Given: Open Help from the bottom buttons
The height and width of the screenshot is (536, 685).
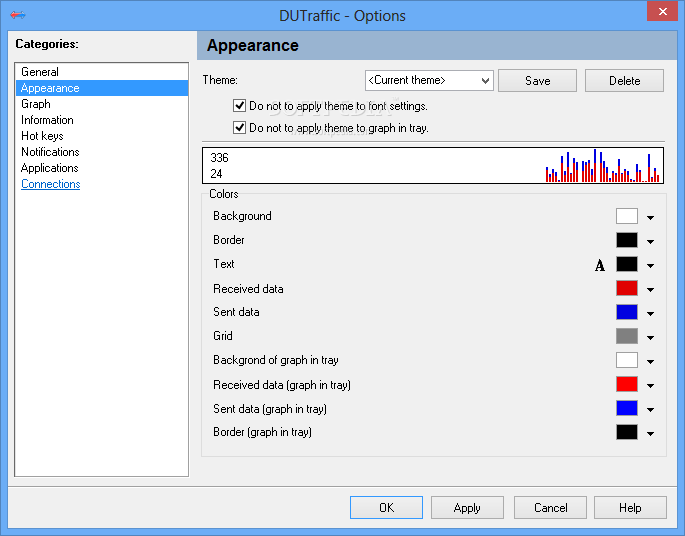Looking at the screenshot, I should click(x=630, y=508).
